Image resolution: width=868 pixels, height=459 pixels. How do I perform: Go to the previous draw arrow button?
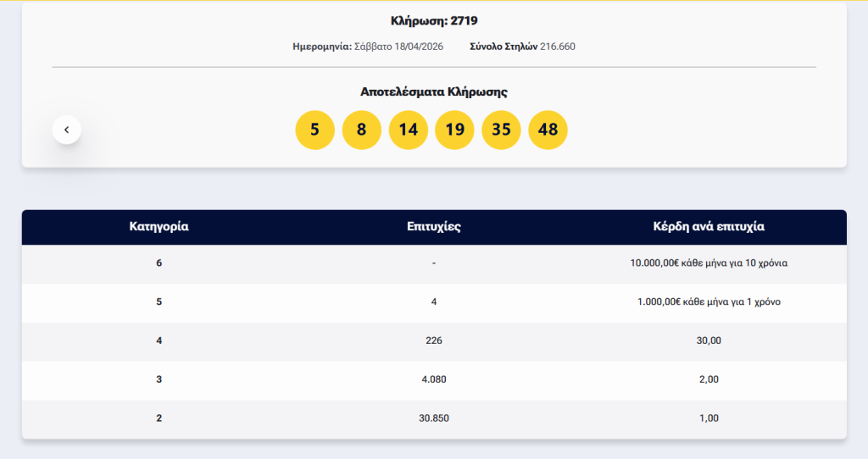(66, 130)
